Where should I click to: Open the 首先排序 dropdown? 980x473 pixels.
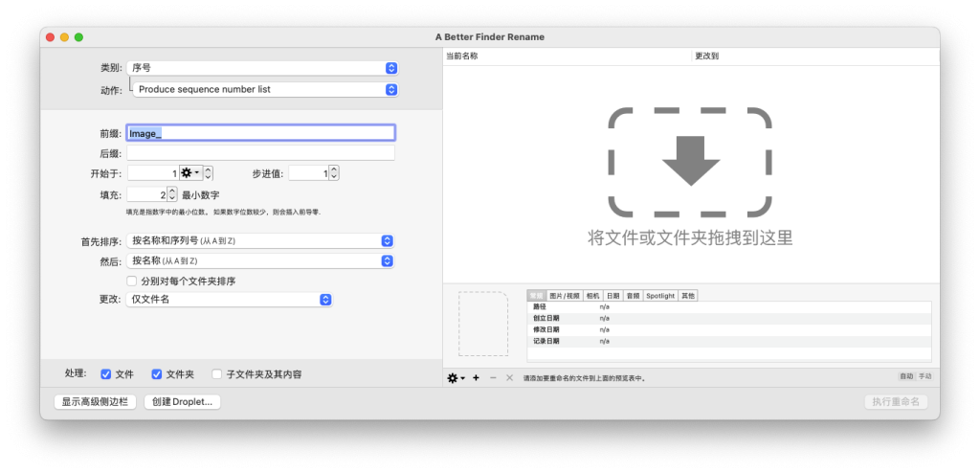pos(260,241)
